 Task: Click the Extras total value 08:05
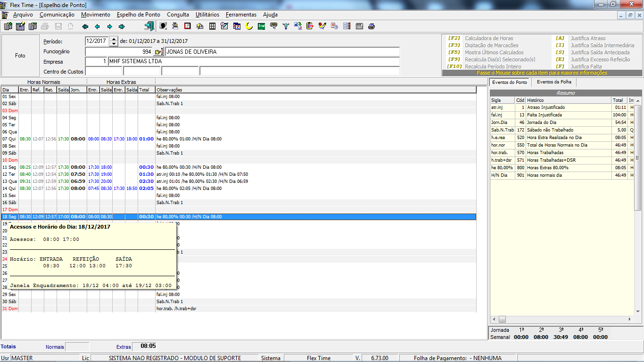(148, 346)
